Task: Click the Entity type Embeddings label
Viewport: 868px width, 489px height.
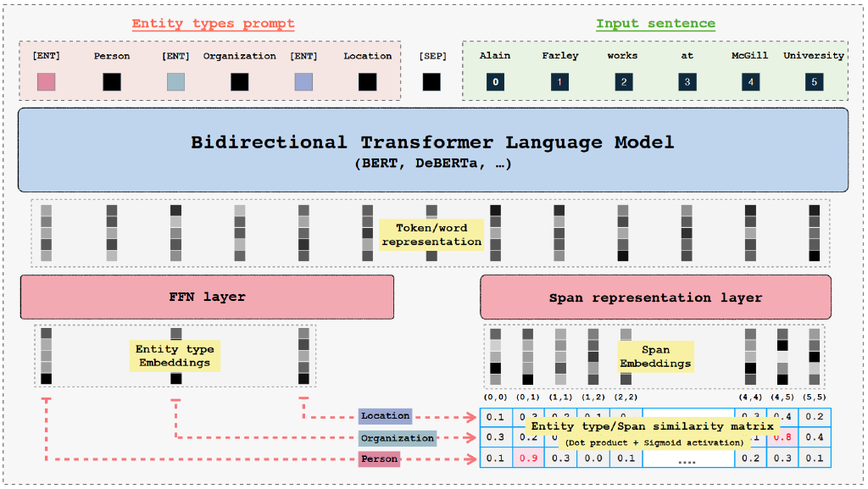Action: click(175, 354)
